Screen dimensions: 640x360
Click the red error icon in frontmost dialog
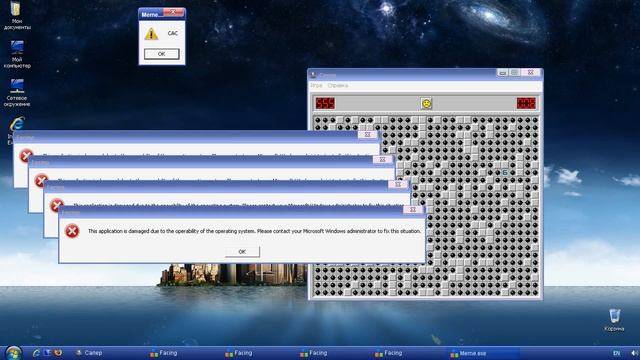(72, 231)
